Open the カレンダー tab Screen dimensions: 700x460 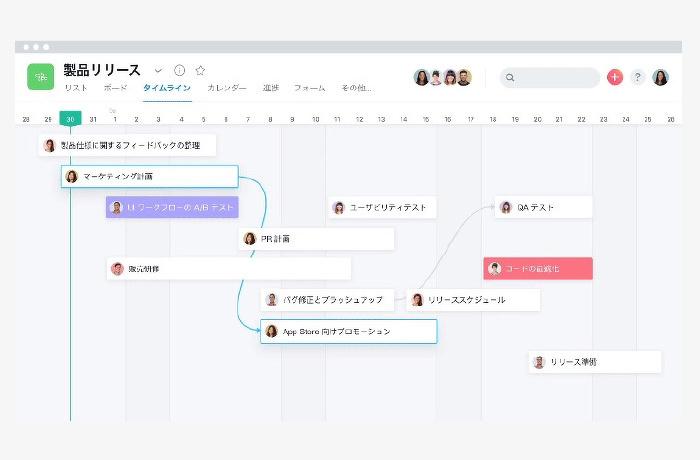click(x=227, y=89)
